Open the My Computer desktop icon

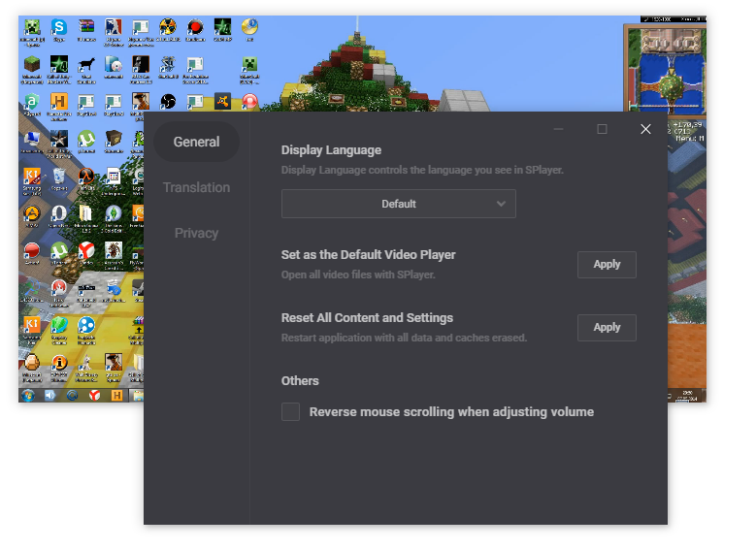coord(32,140)
